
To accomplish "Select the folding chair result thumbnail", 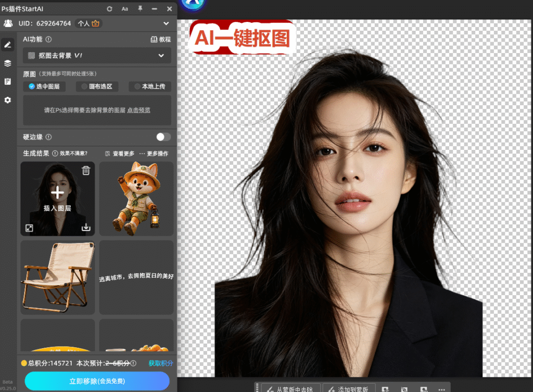I will pyautogui.click(x=57, y=277).
